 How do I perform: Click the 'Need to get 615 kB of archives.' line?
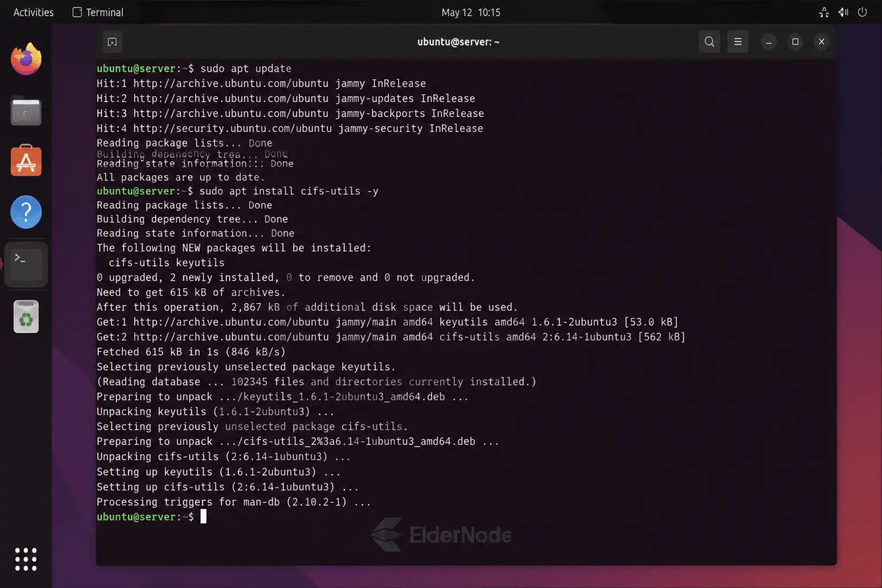point(191,292)
